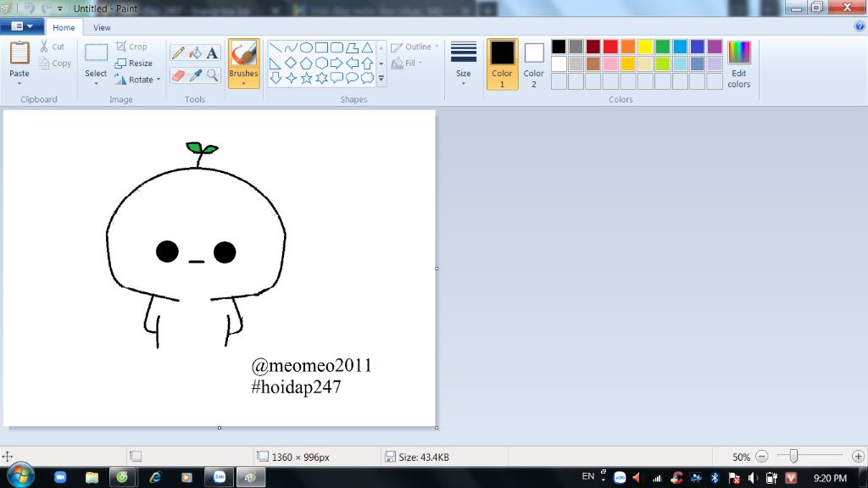The width and height of the screenshot is (868, 488).
Task: Click the zoom out minus button
Action: (762, 457)
